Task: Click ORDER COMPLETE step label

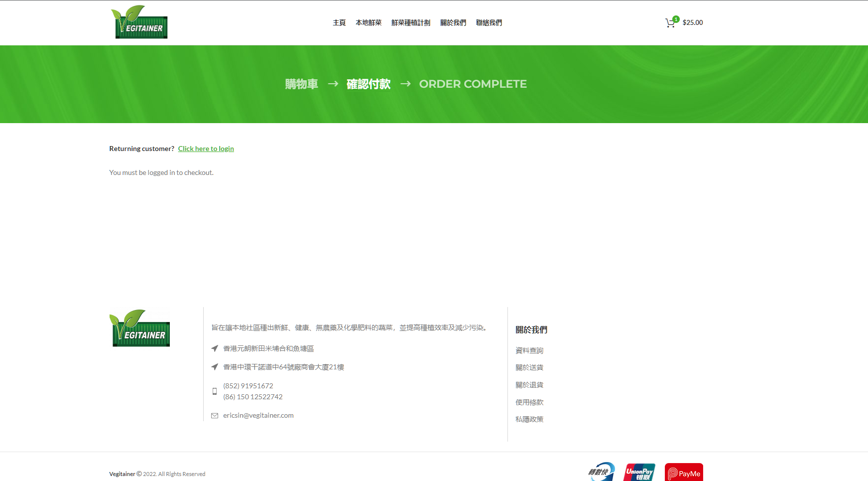Action: click(473, 84)
